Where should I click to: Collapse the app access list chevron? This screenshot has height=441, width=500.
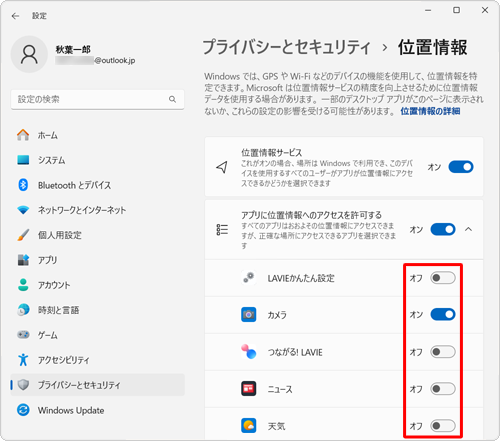[468, 229]
